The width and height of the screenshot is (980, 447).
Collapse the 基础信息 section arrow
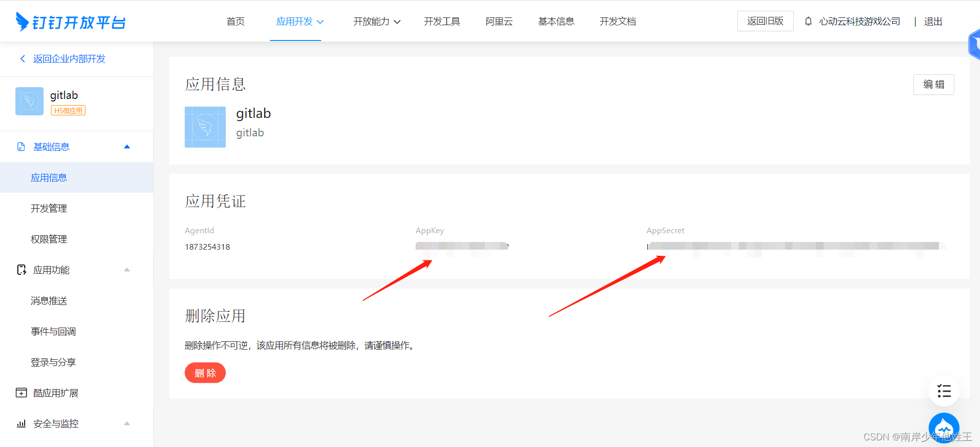[127, 147]
